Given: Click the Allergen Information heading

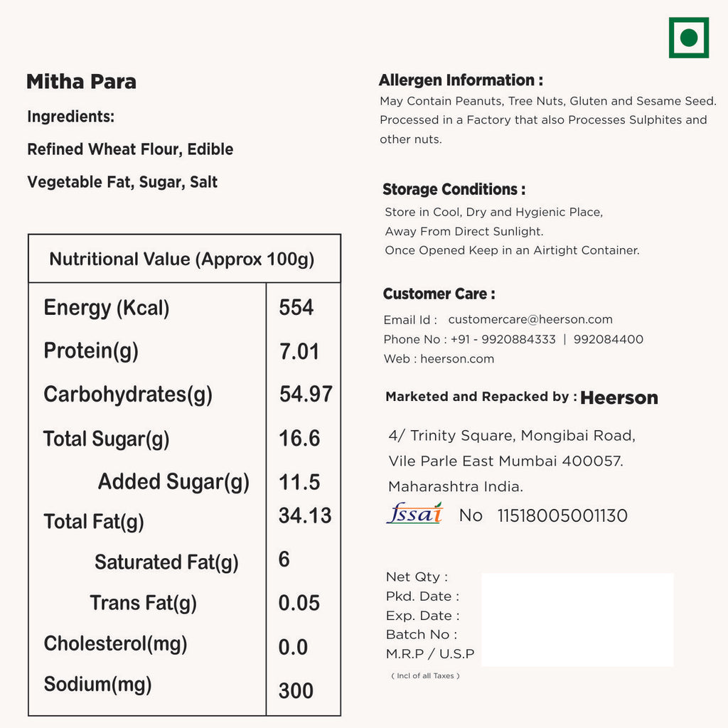Looking at the screenshot, I should click(461, 80).
